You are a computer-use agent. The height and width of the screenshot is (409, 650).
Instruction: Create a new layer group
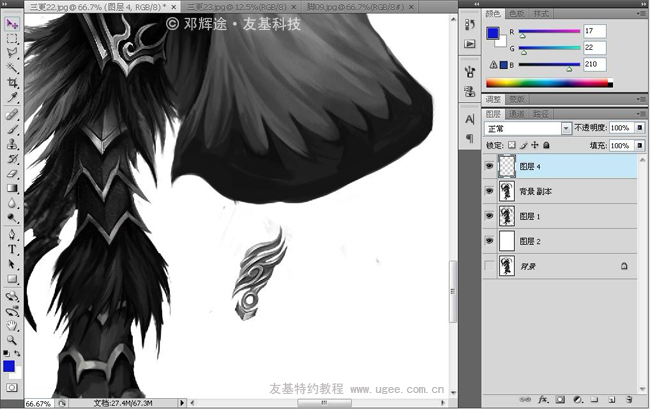point(594,399)
